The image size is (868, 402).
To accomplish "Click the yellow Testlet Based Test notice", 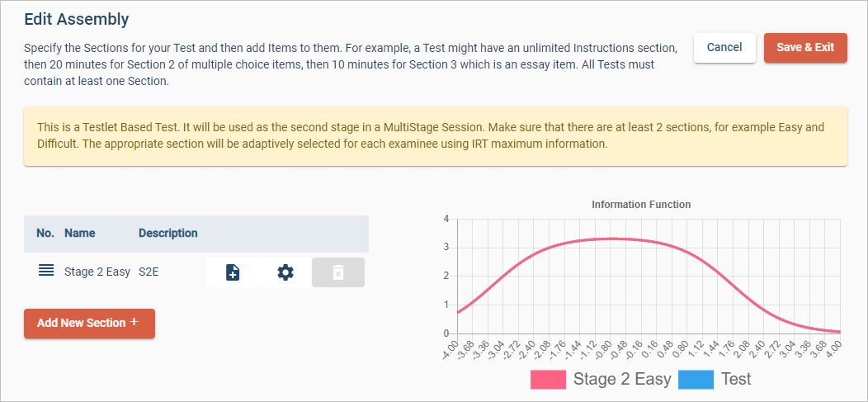I will tap(436, 136).
